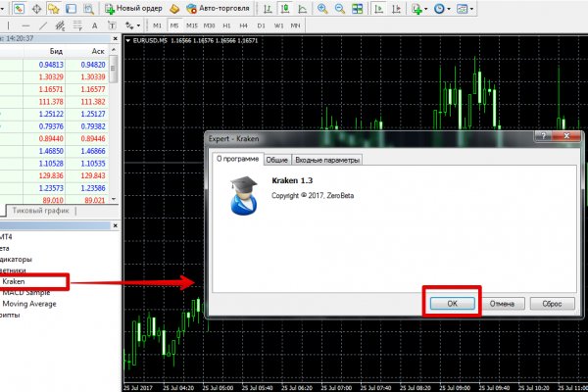Zoom out the chart with magnifier minus
Image resolution: width=588 pixels, height=392 pixels.
pyautogui.click(x=339, y=8)
